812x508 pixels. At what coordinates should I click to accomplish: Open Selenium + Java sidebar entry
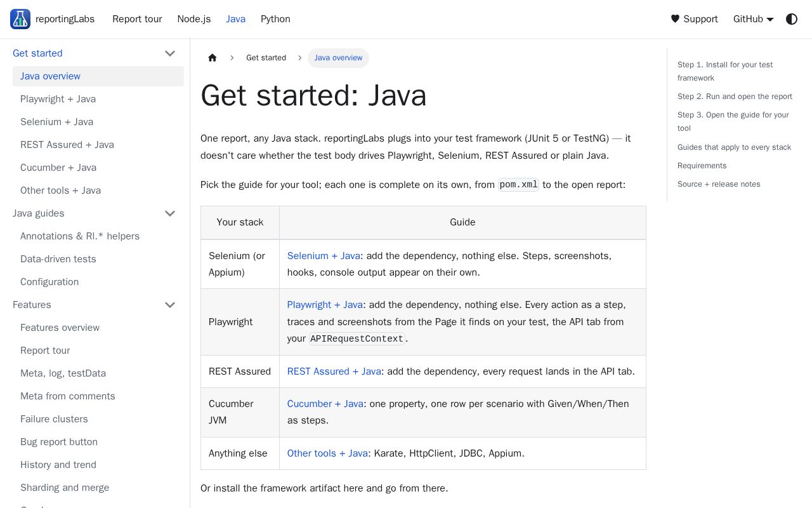[x=98, y=122]
